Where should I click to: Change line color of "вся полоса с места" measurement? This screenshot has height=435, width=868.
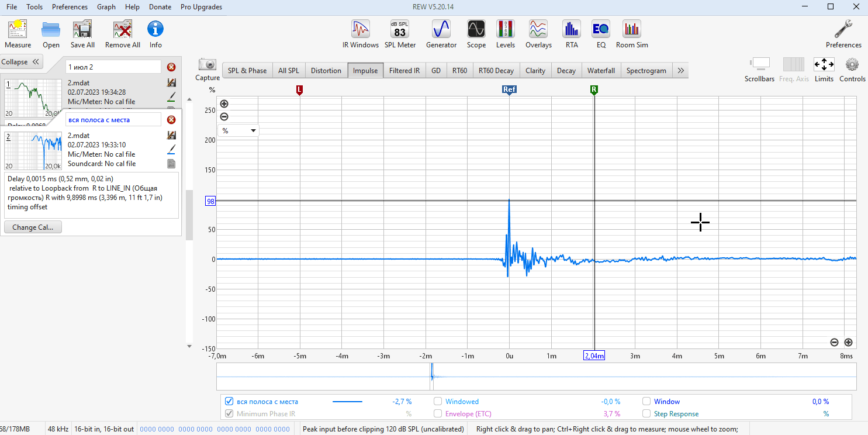point(171,150)
